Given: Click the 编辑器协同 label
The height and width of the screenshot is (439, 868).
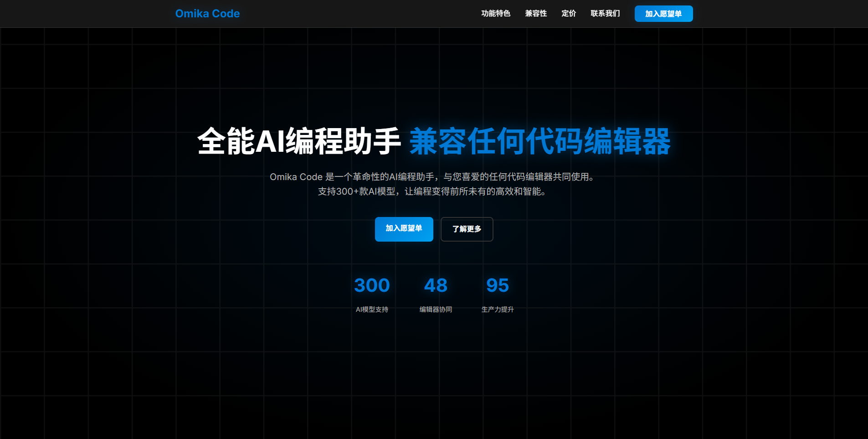Looking at the screenshot, I should [436, 310].
